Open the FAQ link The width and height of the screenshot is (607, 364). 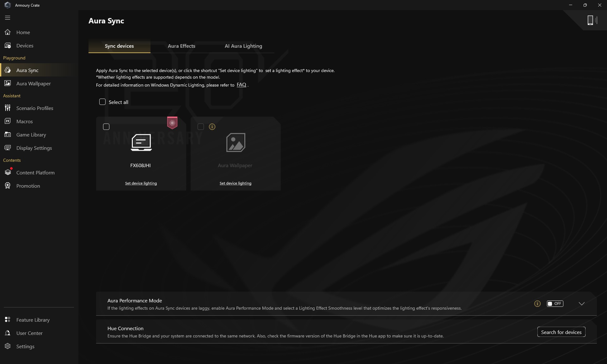coord(241,85)
